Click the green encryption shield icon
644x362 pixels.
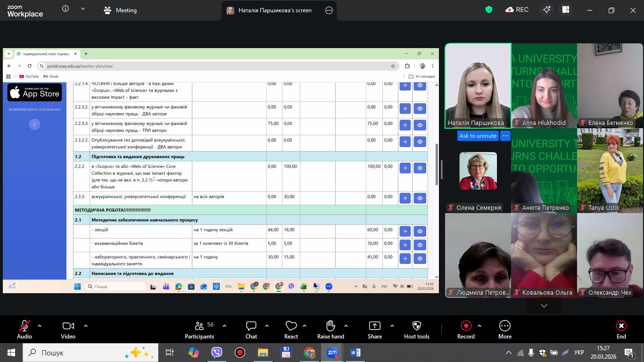coord(489,10)
